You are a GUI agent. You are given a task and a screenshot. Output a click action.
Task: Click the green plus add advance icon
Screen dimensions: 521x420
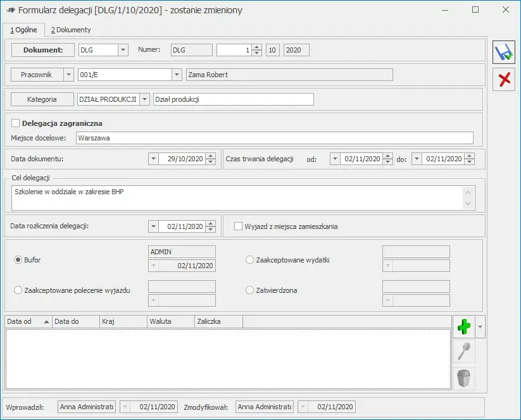464,326
